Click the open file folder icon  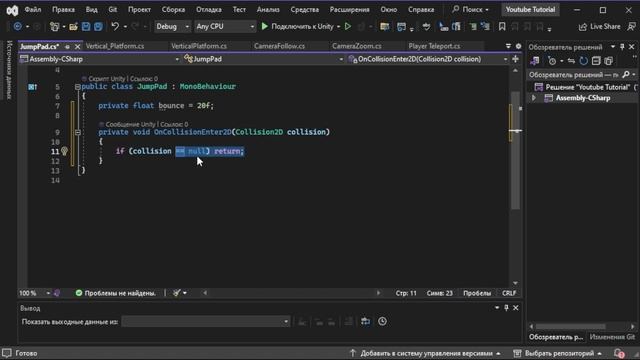point(73,27)
